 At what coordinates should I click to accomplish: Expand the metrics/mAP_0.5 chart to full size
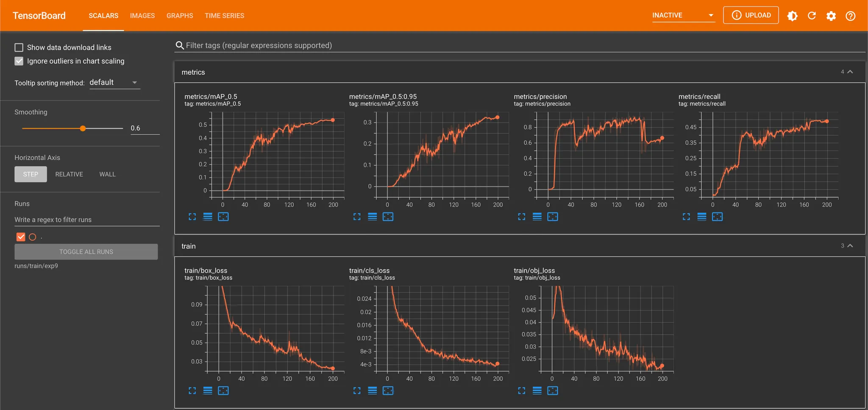pyautogui.click(x=192, y=217)
